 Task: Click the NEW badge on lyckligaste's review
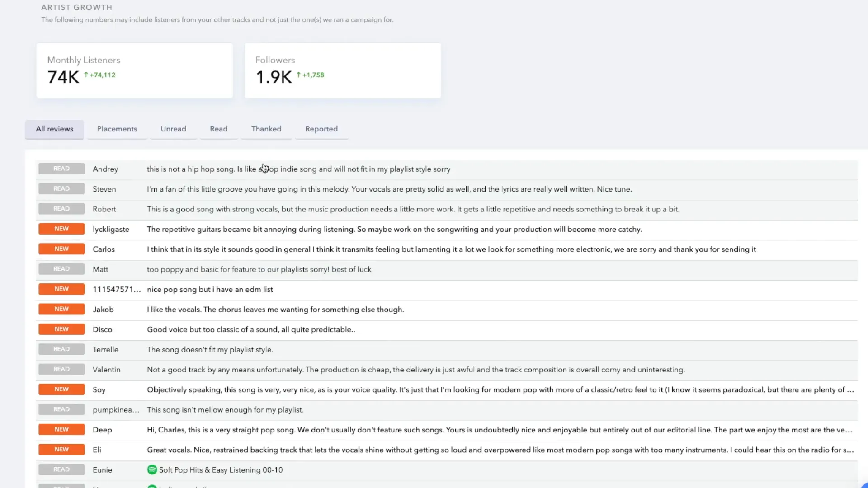click(x=61, y=229)
